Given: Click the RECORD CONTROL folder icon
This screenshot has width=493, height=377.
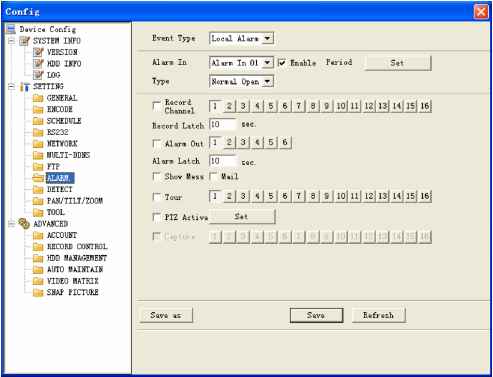Looking at the screenshot, I should pyautogui.click(x=38, y=247).
